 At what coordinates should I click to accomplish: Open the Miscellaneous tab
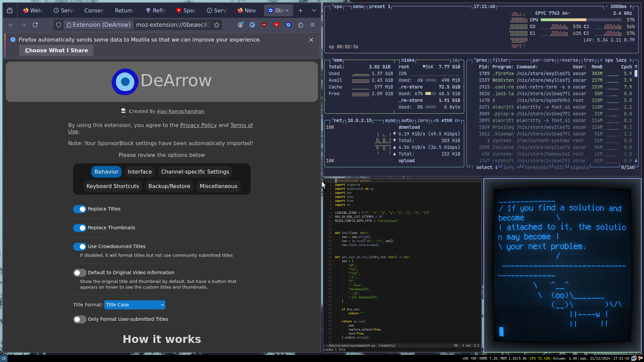coord(218,186)
